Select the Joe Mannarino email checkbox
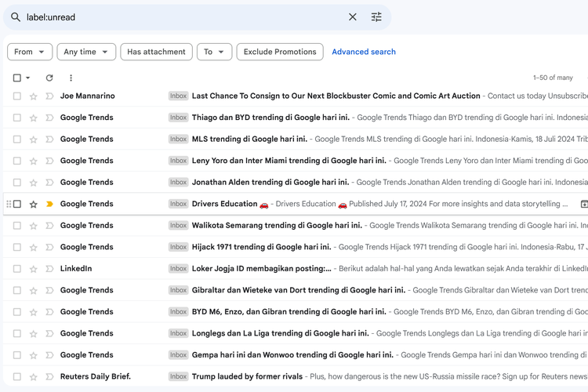The width and height of the screenshot is (588, 392). (17, 96)
